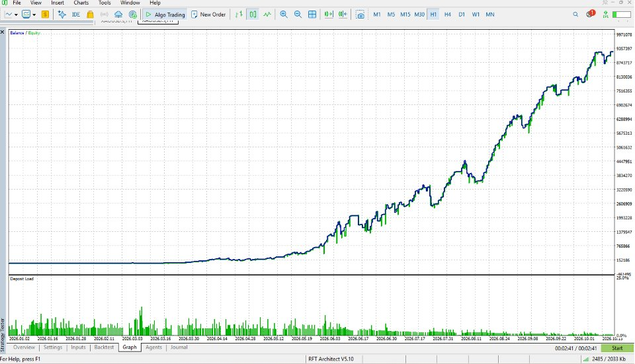The height and width of the screenshot is (364, 635).
Task: Click the Equity legend label
Action: [x=34, y=33]
